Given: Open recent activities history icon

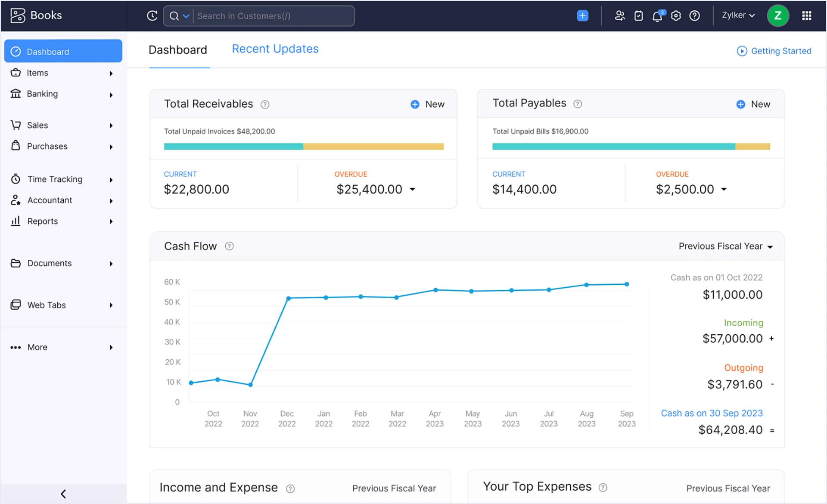Looking at the screenshot, I should [x=152, y=16].
